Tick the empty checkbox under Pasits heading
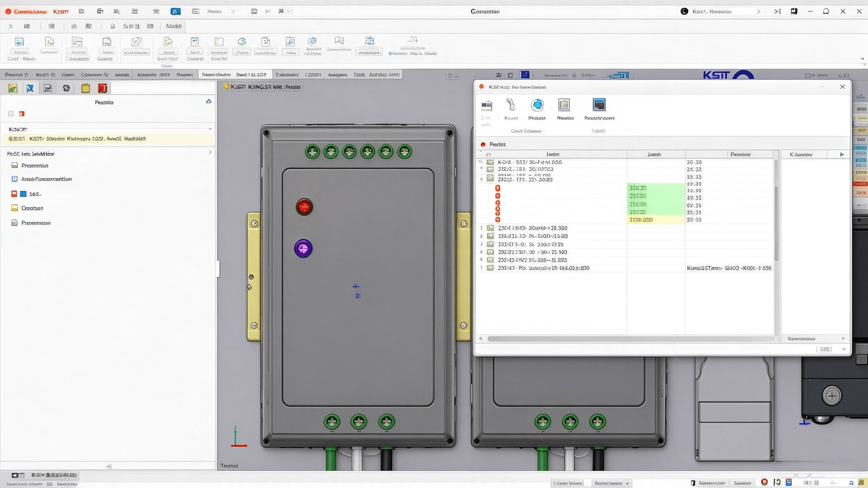868x488 pixels. [11, 114]
